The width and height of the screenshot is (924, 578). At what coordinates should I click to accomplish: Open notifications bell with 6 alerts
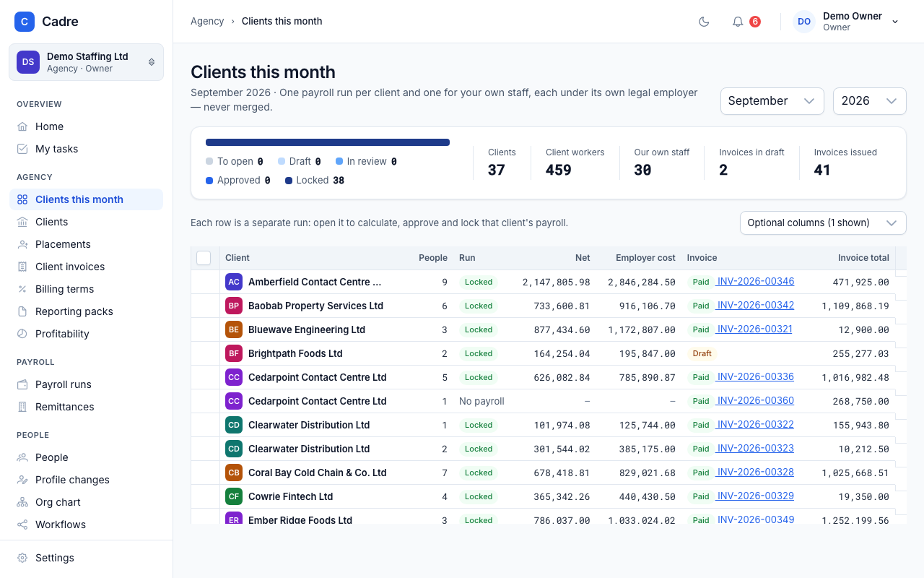[x=746, y=22]
